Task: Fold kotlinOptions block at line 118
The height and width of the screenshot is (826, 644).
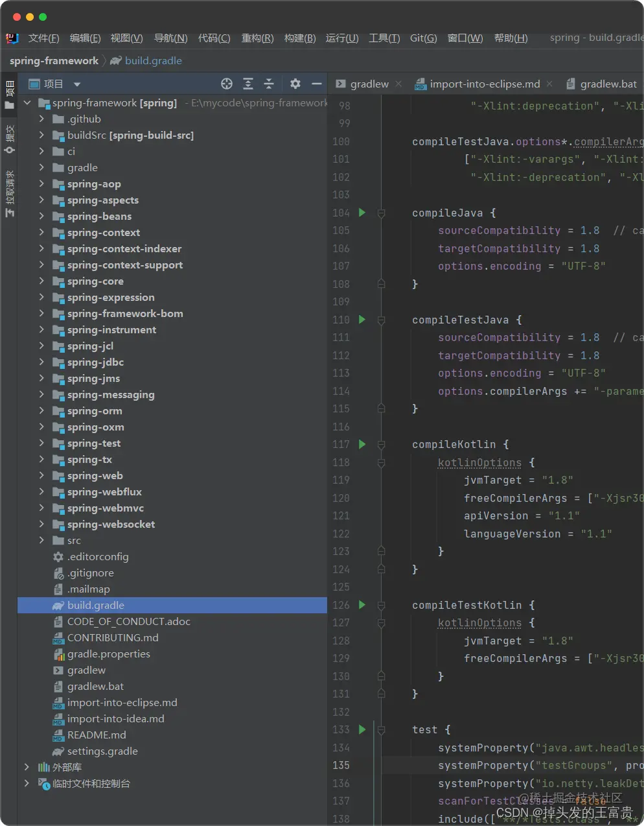Action: pos(382,462)
